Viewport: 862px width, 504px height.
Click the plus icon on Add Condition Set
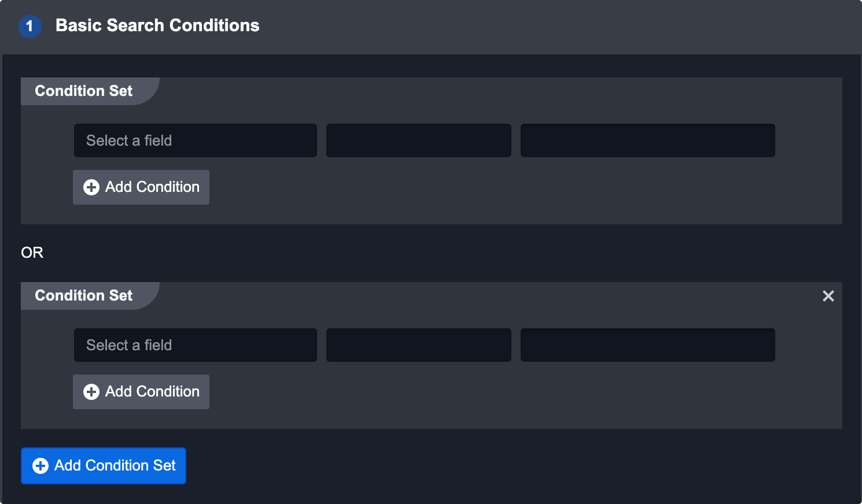pyautogui.click(x=40, y=466)
